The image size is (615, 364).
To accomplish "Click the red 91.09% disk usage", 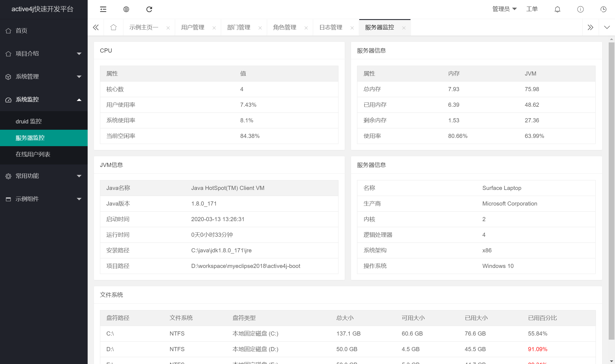I will (x=538, y=349).
